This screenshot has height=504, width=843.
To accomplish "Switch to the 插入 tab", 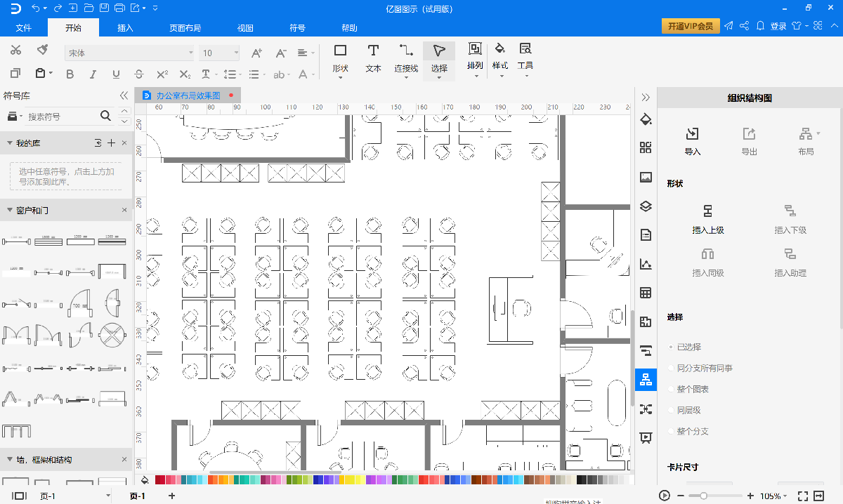I will 125,28.
